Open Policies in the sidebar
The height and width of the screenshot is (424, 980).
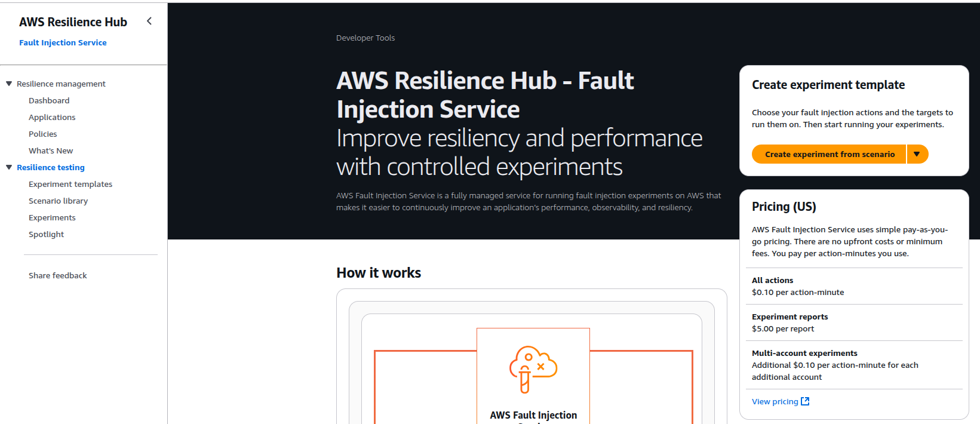click(43, 134)
